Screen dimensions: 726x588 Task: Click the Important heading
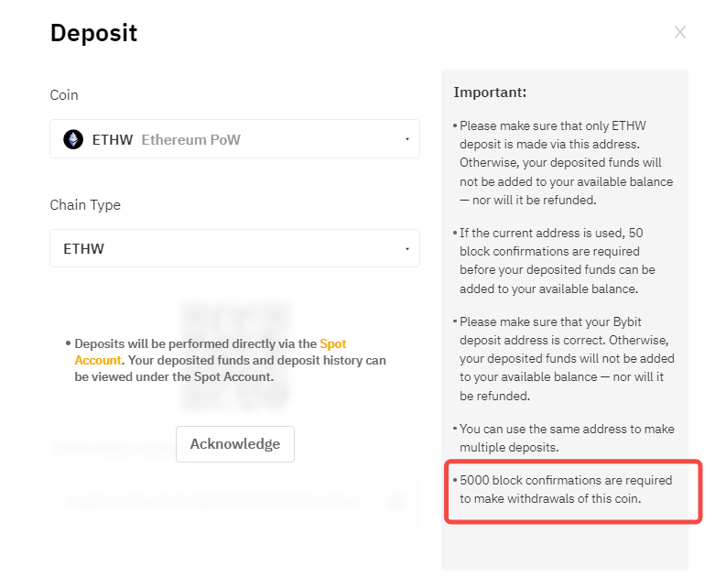[490, 93]
